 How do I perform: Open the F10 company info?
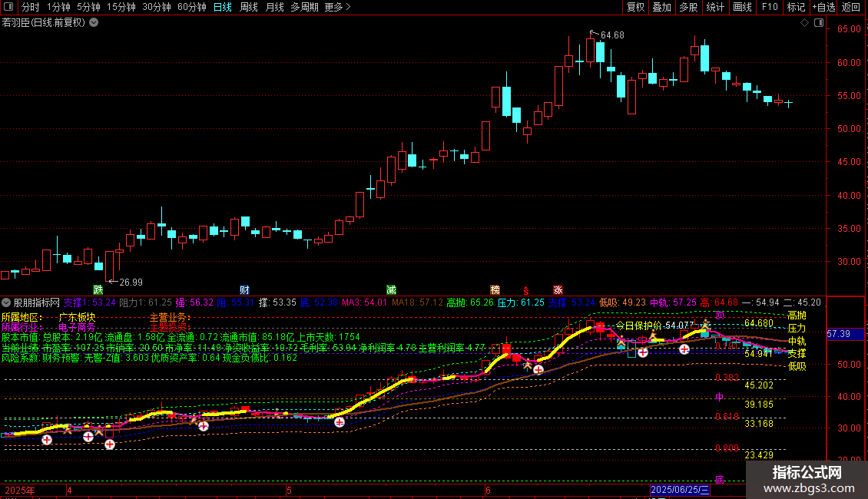(x=770, y=7)
